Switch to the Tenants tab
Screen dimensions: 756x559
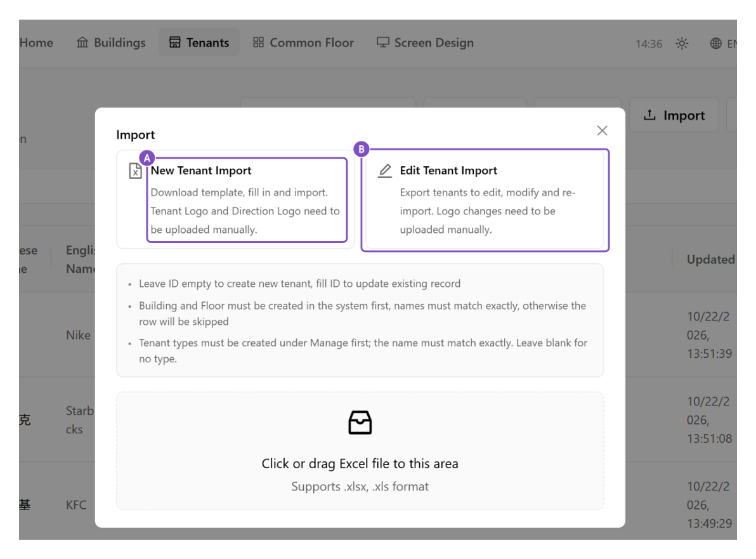tap(199, 43)
